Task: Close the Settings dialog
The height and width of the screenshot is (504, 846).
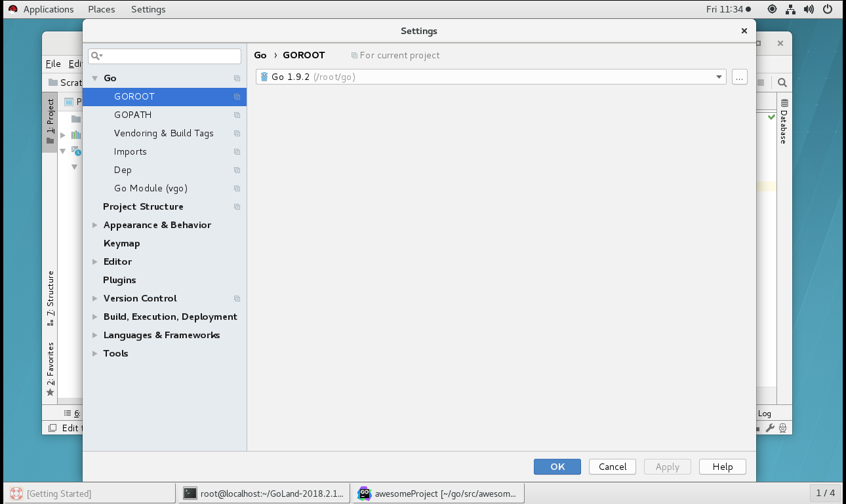Action: tap(744, 31)
